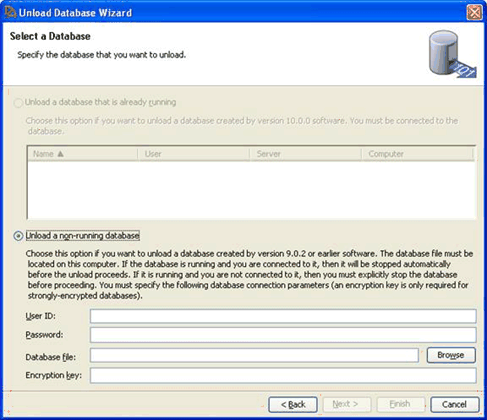The image size is (487, 420).
Task: Click the Database file input box
Action: [254, 355]
